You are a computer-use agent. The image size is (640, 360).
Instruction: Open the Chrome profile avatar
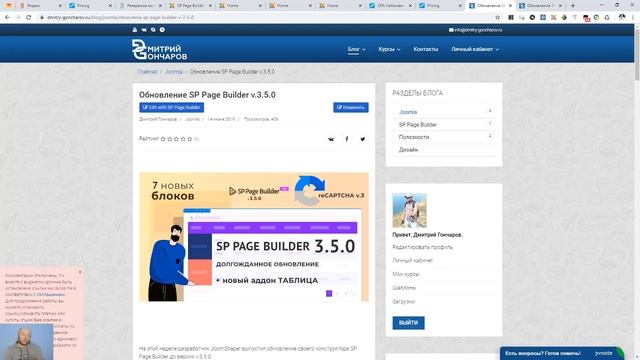(622, 17)
